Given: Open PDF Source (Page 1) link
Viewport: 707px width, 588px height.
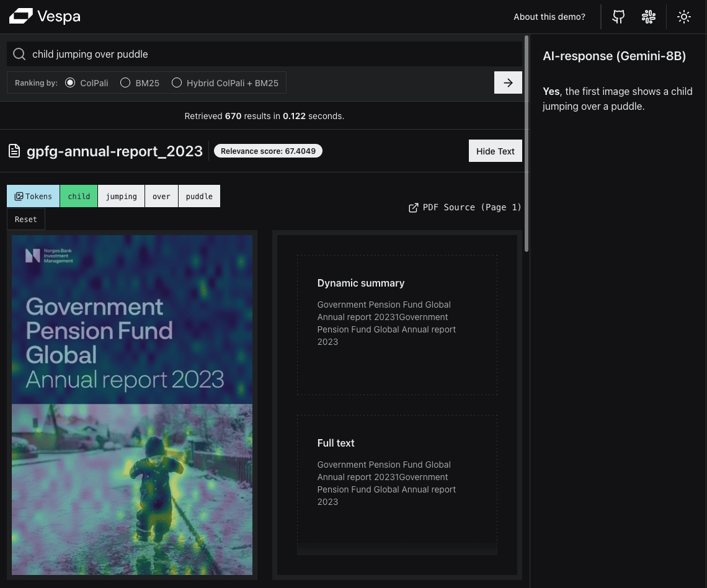Looking at the screenshot, I should [x=465, y=207].
